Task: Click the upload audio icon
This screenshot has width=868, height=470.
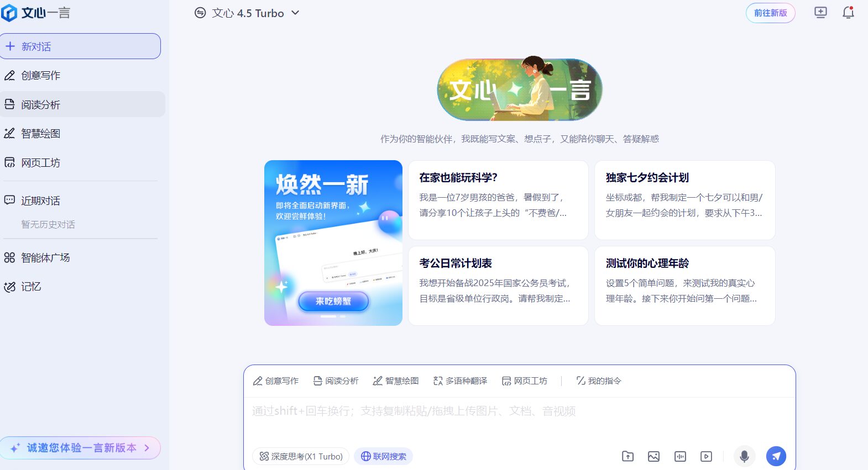Action: (680, 456)
